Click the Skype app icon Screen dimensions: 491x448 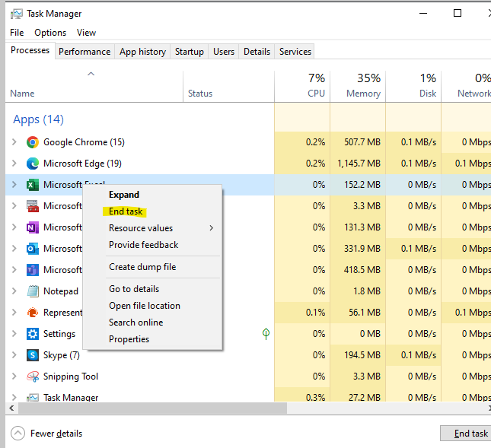coord(33,354)
